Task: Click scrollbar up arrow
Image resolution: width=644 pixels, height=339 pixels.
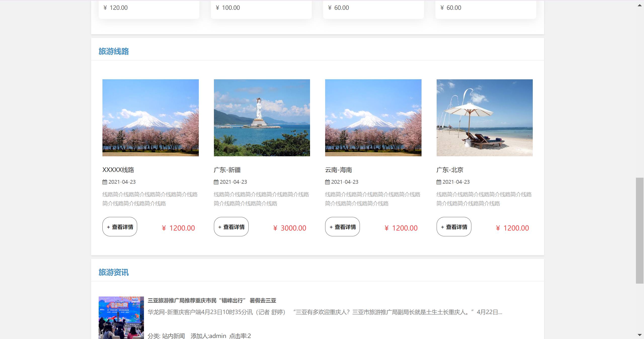Action: pos(639,5)
